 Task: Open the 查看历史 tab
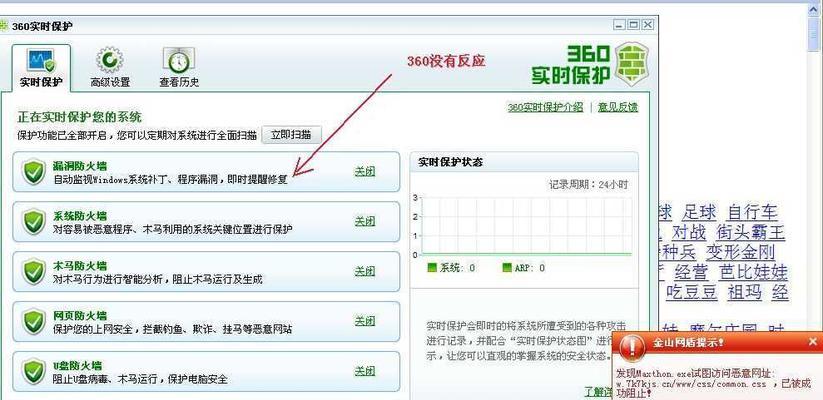click(x=179, y=68)
